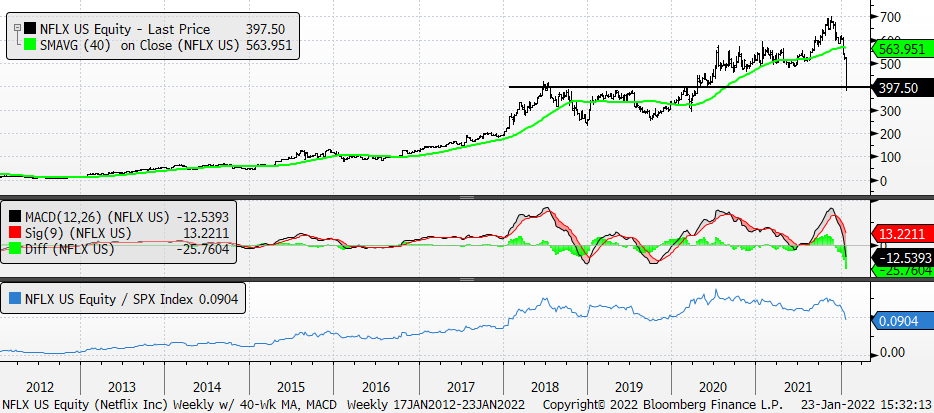Select 'Sig(9) (NFLX US)' legend entry
This screenshot has width=934, height=413.
point(78,233)
